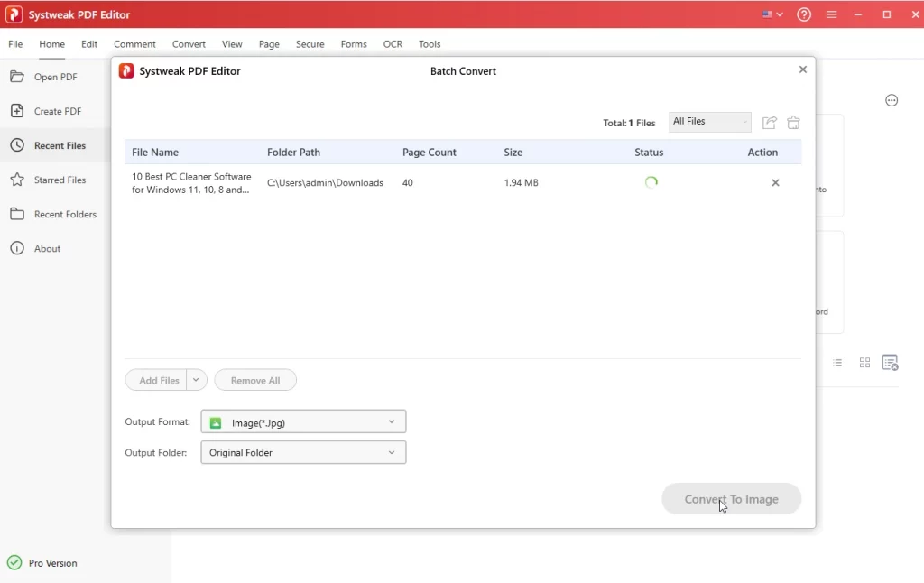Click the Add Files button
The image size is (924, 583).
(x=156, y=380)
